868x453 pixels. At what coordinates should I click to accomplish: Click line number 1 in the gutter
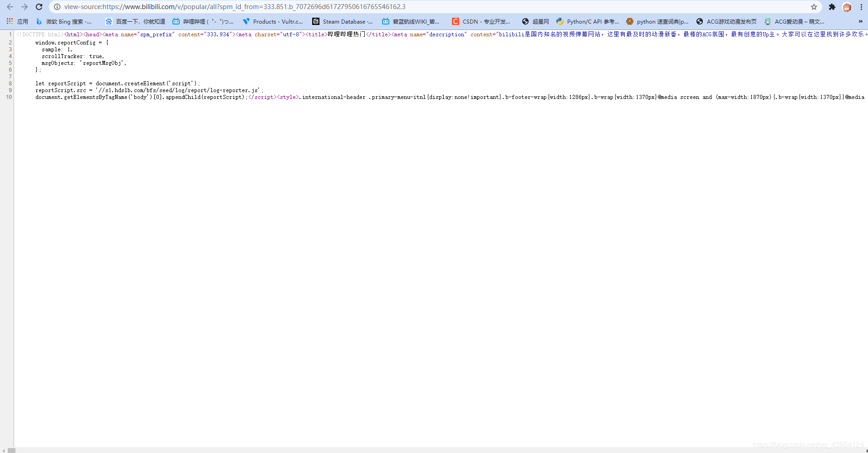pos(10,34)
